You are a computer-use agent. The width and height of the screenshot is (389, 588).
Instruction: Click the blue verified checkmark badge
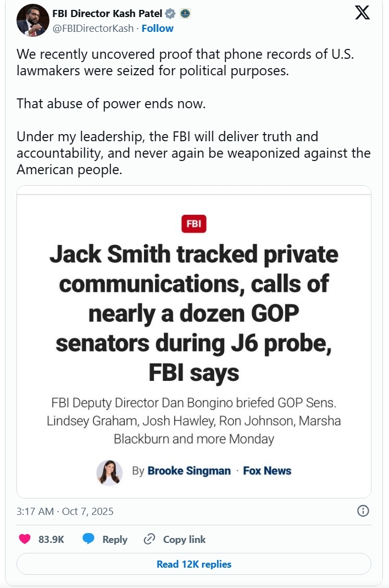click(171, 14)
